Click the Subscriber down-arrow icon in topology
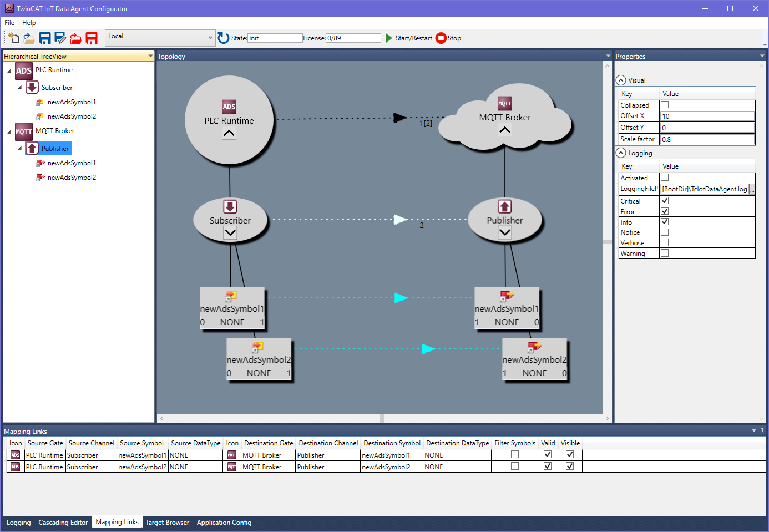Image resolution: width=769 pixels, height=532 pixels. coord(230,206)
